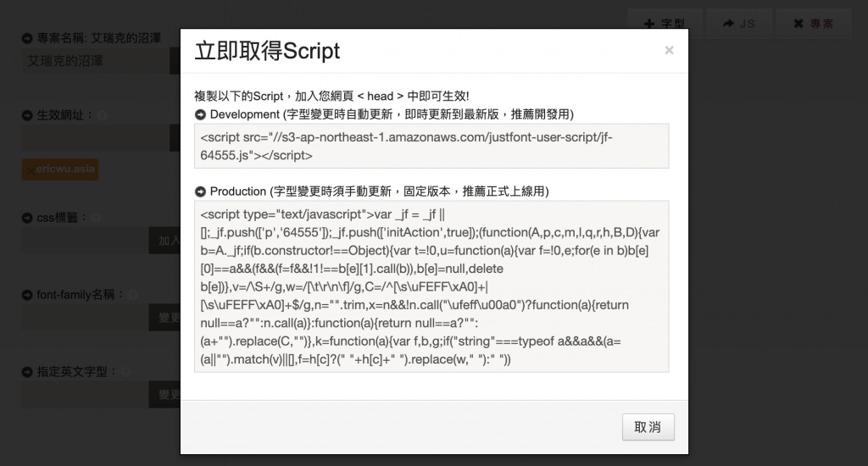Screen dimensions: 868x466
Task: Click the JS button in background toolbar
Action: [739, 24]
